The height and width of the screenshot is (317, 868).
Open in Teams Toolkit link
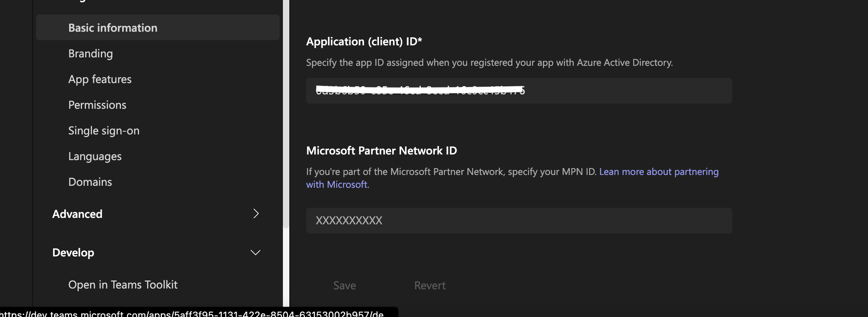[x=123, y=284]
